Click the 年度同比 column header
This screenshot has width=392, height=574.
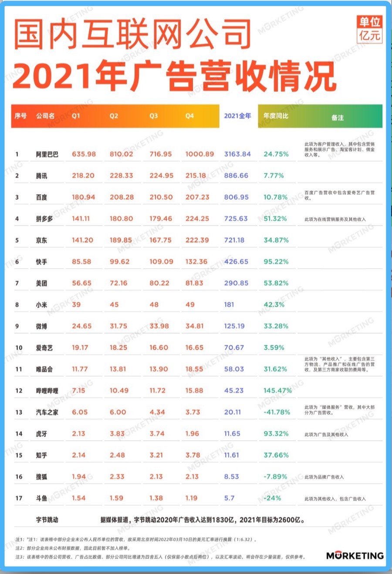(276, 116)
